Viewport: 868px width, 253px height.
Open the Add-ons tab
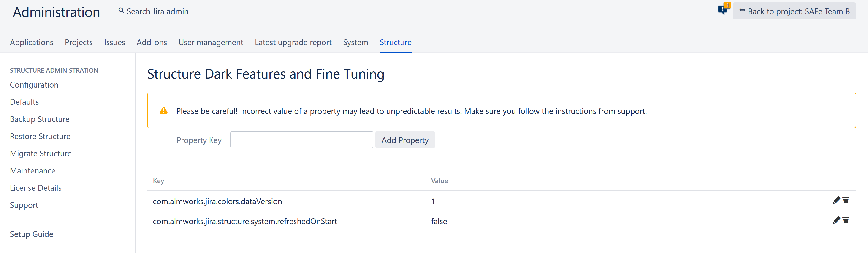pyautogui.click(x=152, y=42)
